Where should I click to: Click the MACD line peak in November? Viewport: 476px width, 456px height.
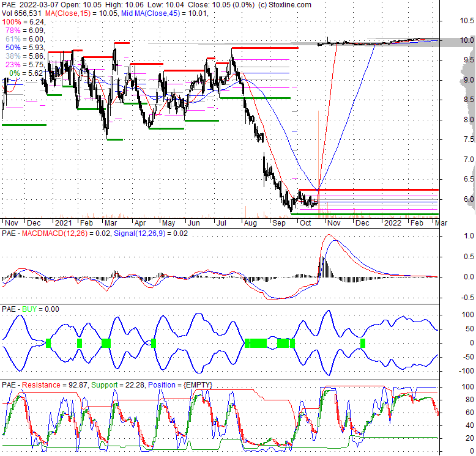[329, 235]
